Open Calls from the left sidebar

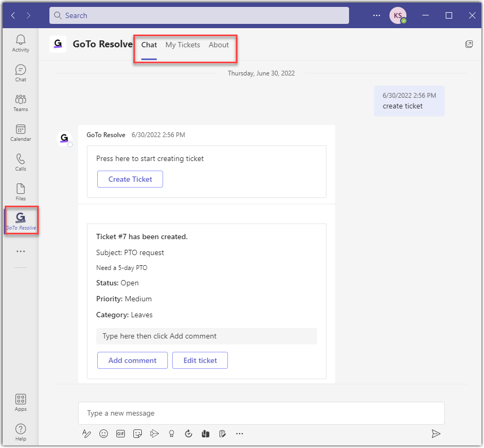[x=21, y=163]
